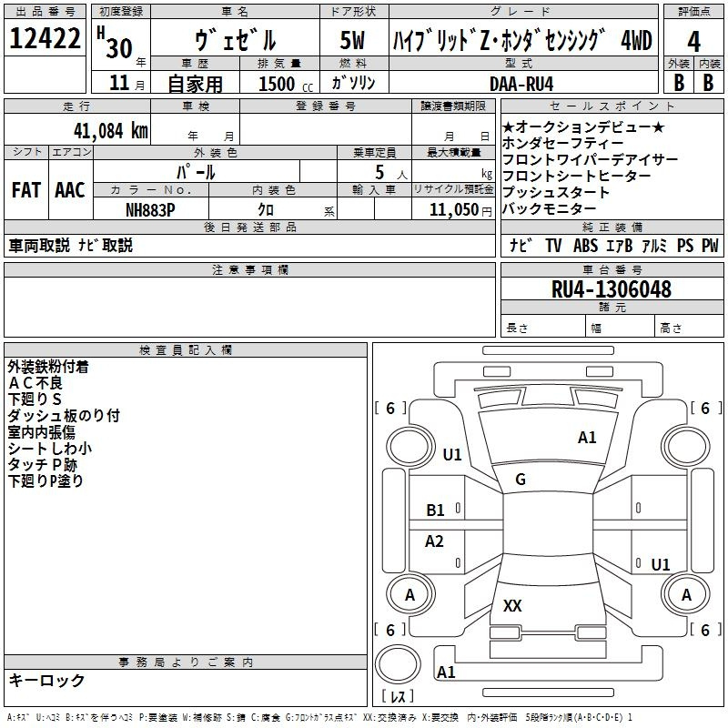Select the A1 mark on the hood

pos(587,438)
